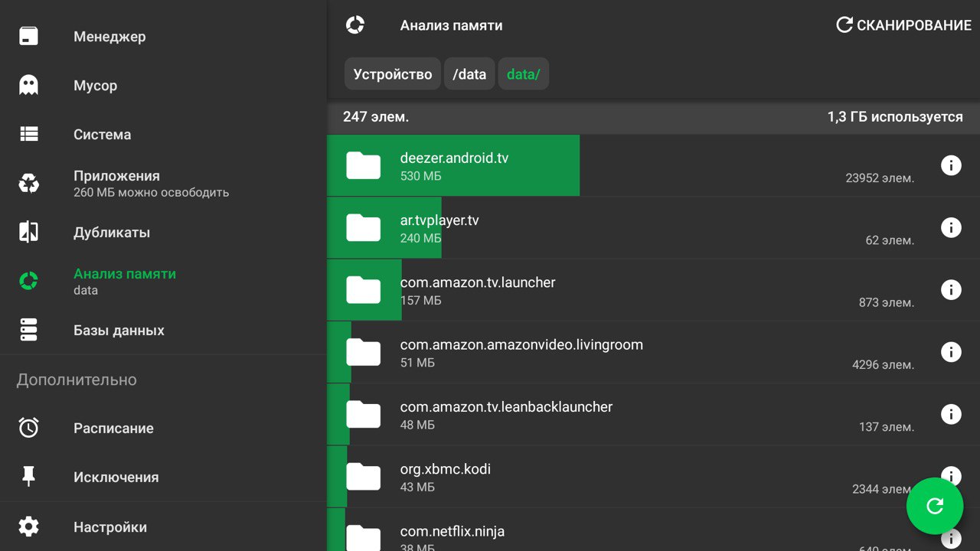Open Настройки menu entry
This screenshot has height=551, width=980.
[x=163, y=527]
